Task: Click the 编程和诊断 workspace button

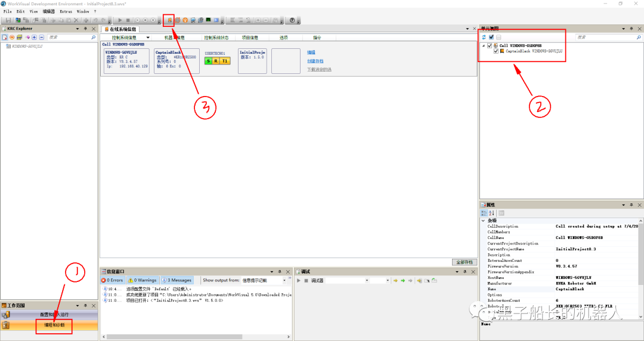Action: pos(54,325)
